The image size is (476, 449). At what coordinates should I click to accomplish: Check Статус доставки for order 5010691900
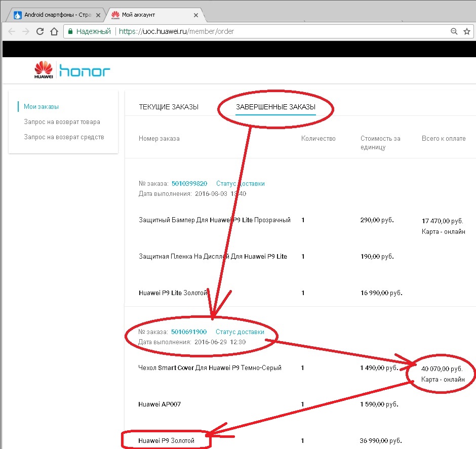240,332
